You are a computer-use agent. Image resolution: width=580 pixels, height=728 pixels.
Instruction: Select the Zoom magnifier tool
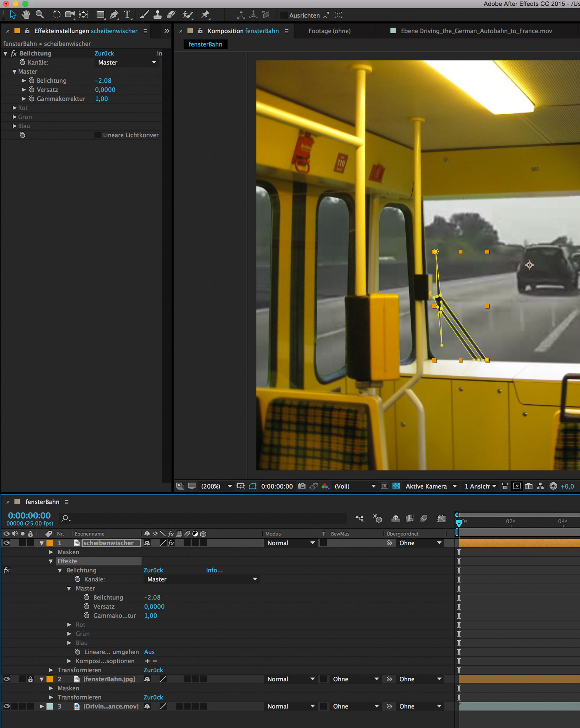[40, 15]
